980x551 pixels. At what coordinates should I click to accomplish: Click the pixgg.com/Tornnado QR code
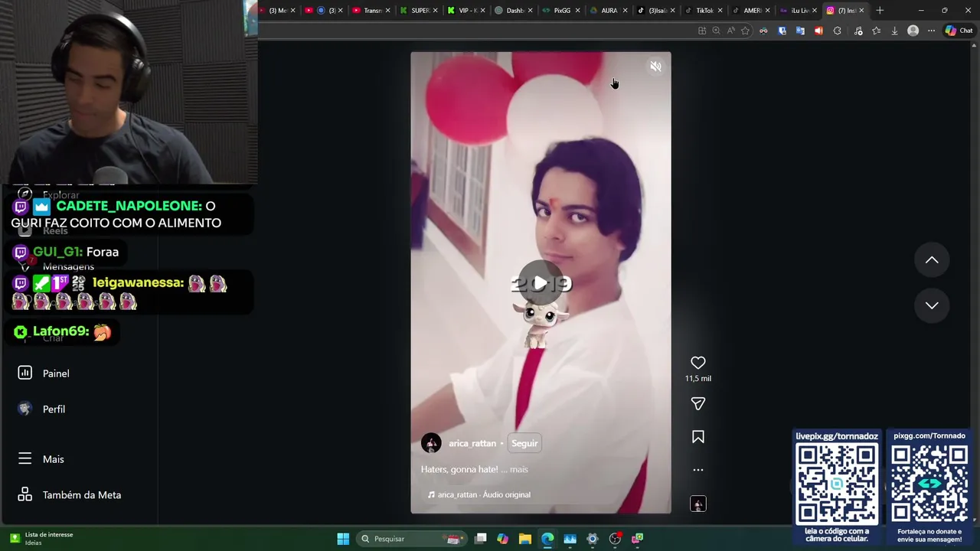tap(929, 482)
